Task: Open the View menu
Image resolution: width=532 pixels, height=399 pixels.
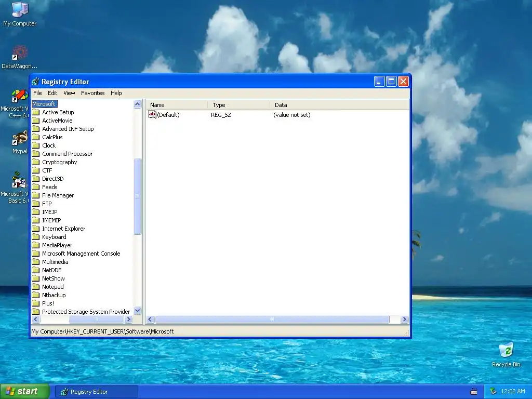Action: (69, 93)
